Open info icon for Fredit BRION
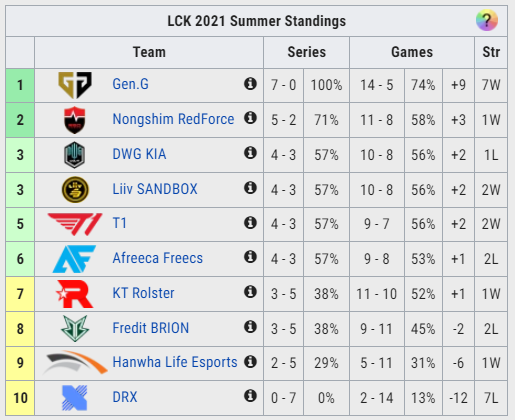Image resolution: width=515 pixels, height=420 pixels. (250, 327)
